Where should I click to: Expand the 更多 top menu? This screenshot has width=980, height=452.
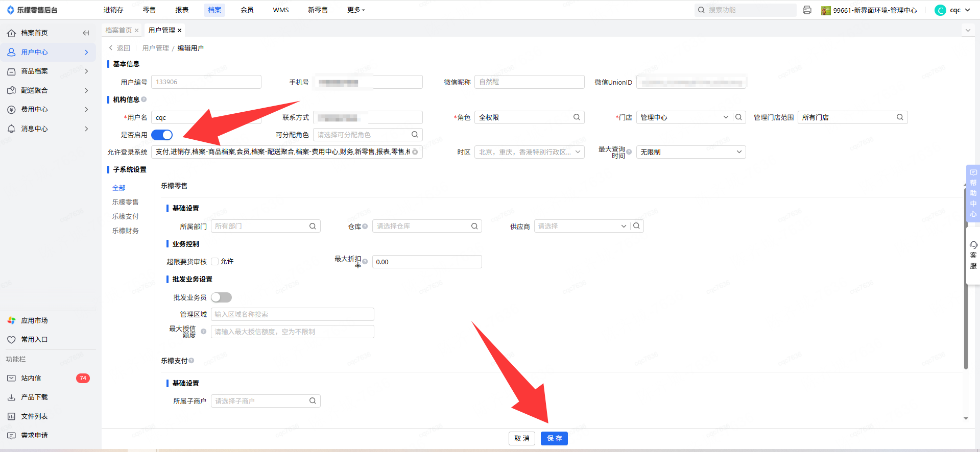pyautogui.click(x=356, y=10)
